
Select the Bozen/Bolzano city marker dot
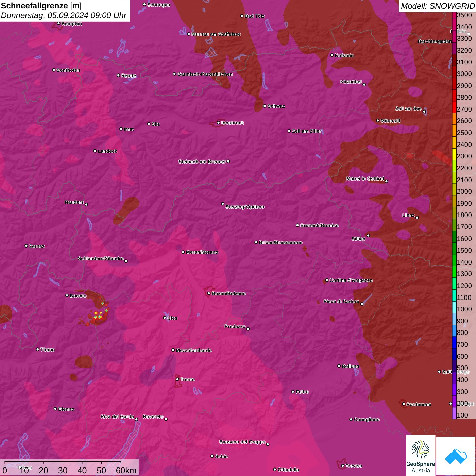click(x=209, y=293)
